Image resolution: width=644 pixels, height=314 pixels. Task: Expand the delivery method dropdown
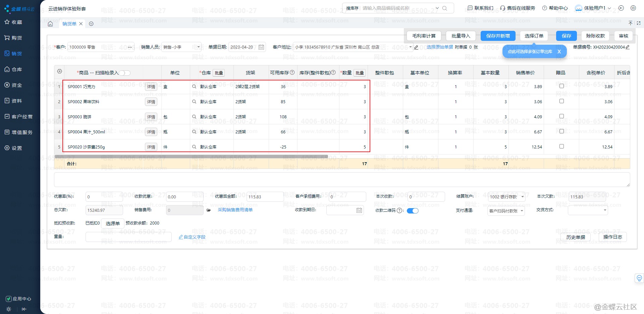pyautogui.click(x=605, y=210)
